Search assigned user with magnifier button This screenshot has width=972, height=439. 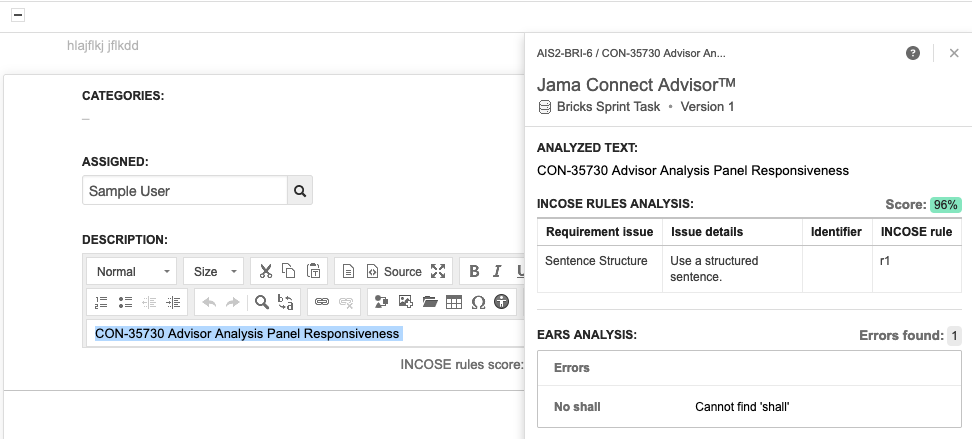(x=300, y=190)
